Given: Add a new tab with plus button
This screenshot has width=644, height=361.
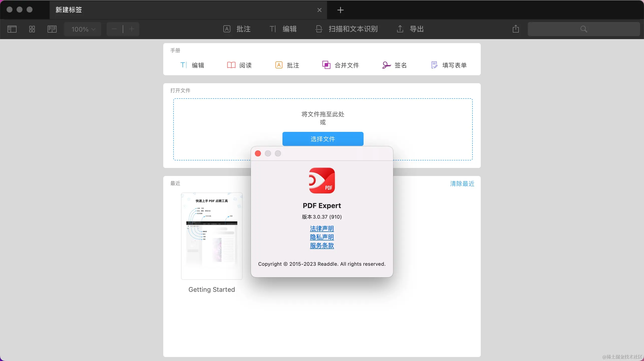Looking at the screenshot, I should (340, 10).
